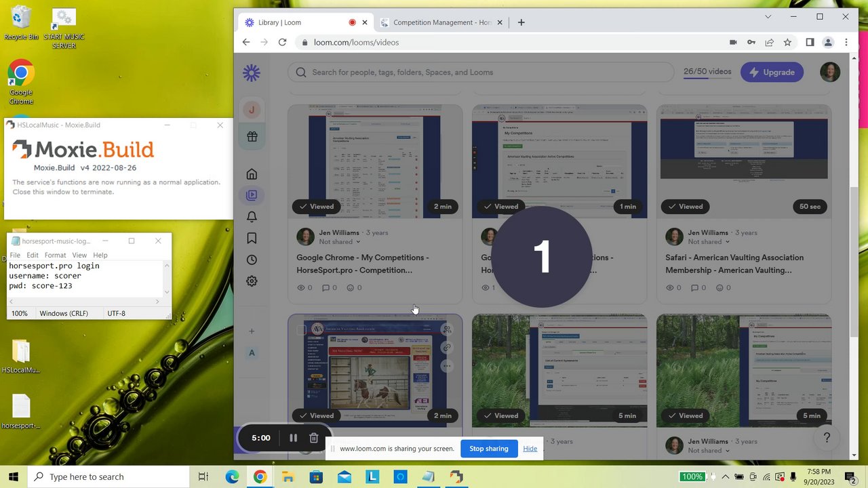868x488 pixels.
Task: Open Microsoft Edge from taskbar
Action: click(x=232, y=476)
